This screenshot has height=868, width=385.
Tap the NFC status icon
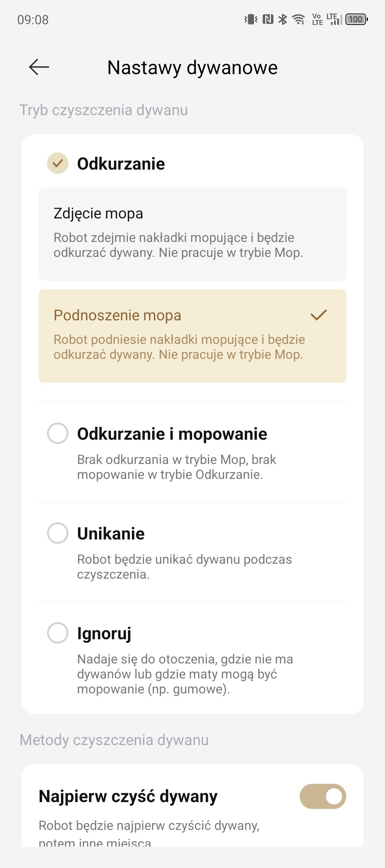point(268,19)
